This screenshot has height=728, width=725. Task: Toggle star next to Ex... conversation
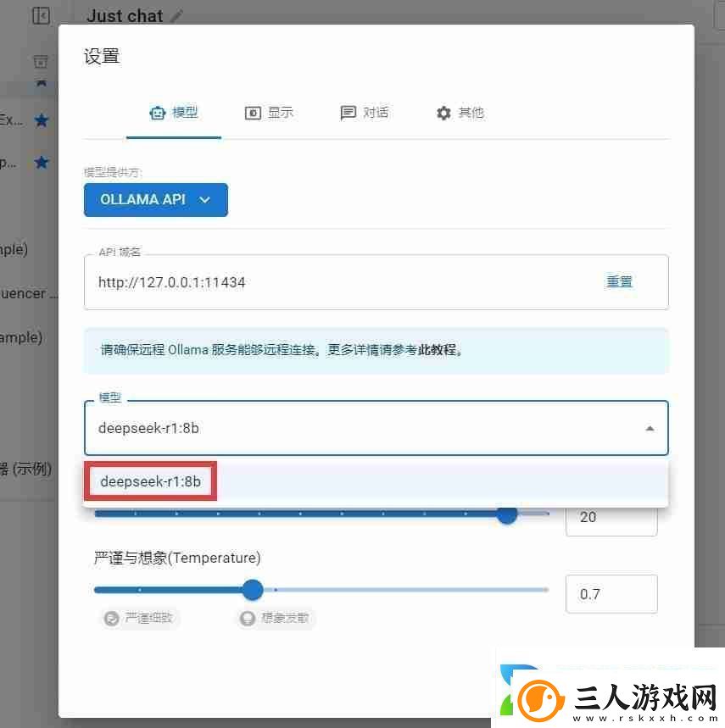point(42,120)
